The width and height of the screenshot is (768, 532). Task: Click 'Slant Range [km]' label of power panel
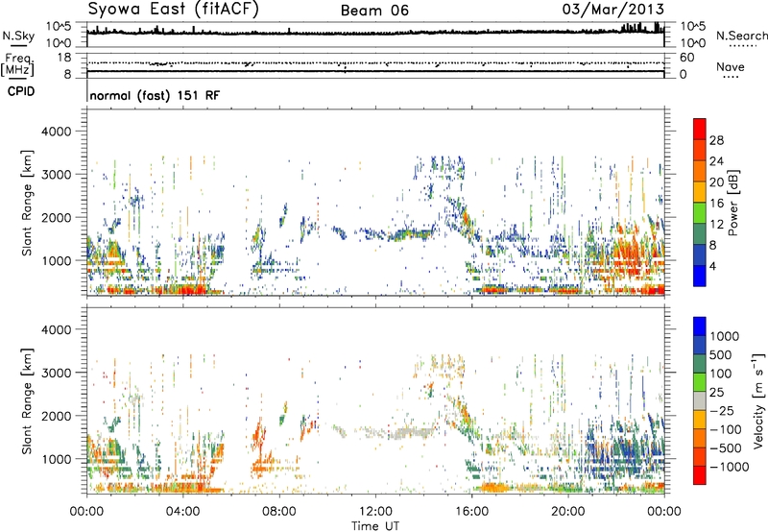tap(27, 204)
